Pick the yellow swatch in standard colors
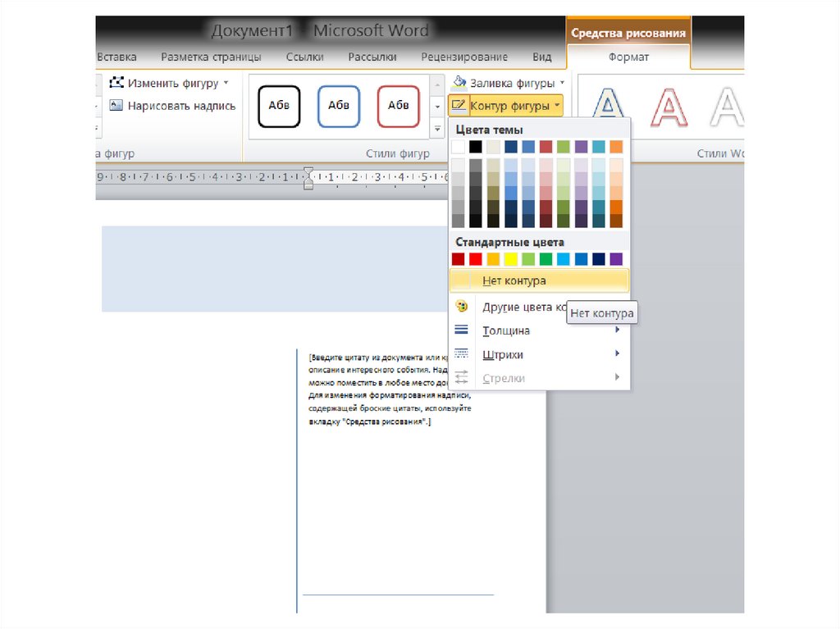840x629 pixels. pyautogui.click(x=510, y=259)
